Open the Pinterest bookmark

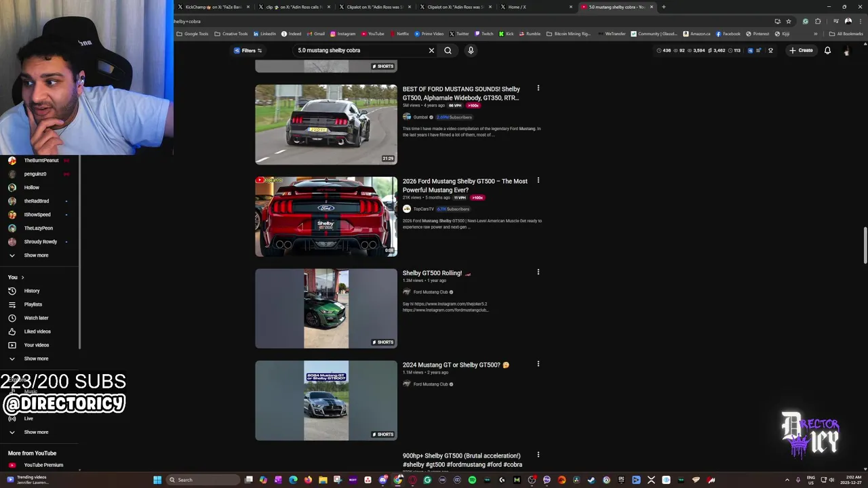757,34
